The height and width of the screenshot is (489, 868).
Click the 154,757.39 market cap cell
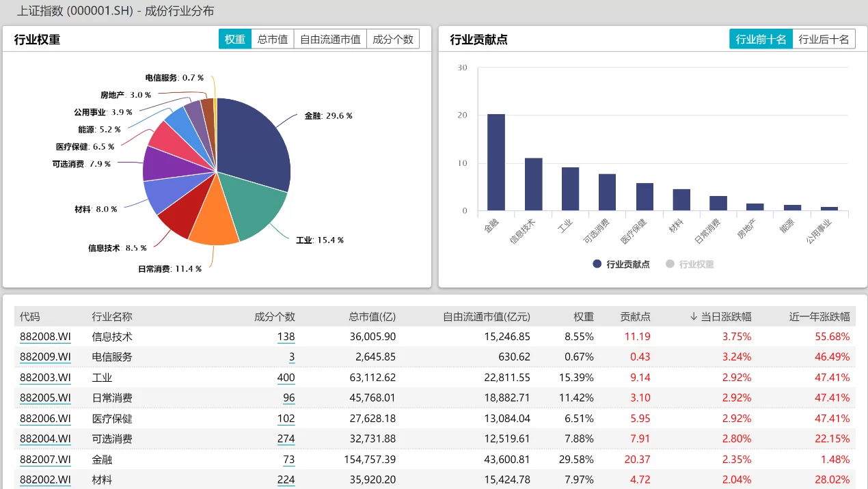tap(370, 460)
